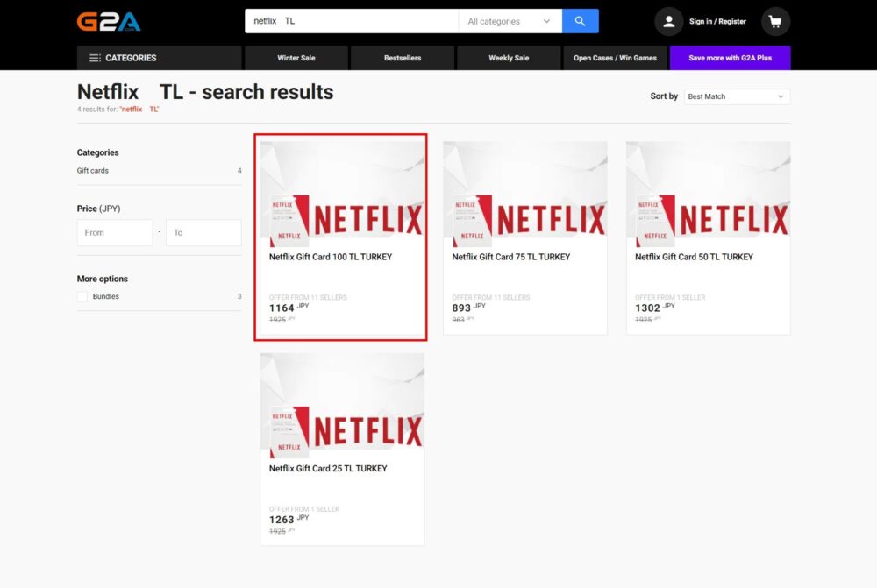This screenshot has width=877, height=588.
Task: Focus the price From field
Action: tap(115, 232)
